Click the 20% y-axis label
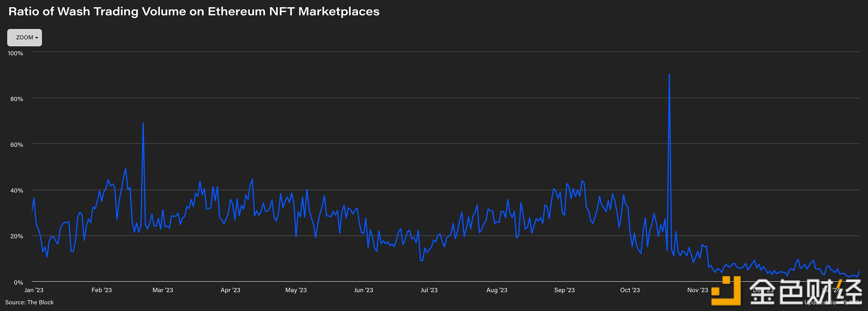The height and width of the screenshot is (311, 868). coord(16,236)
